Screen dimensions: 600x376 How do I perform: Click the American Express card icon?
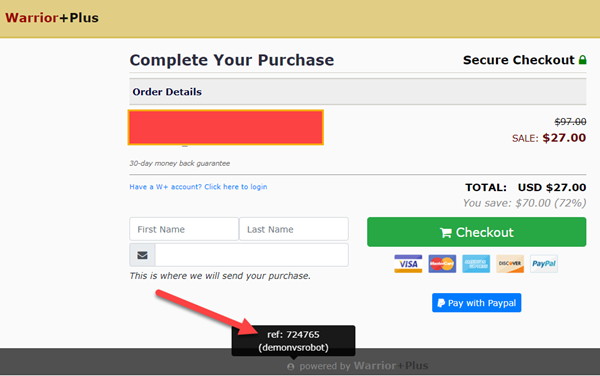[x=476, y=264]
